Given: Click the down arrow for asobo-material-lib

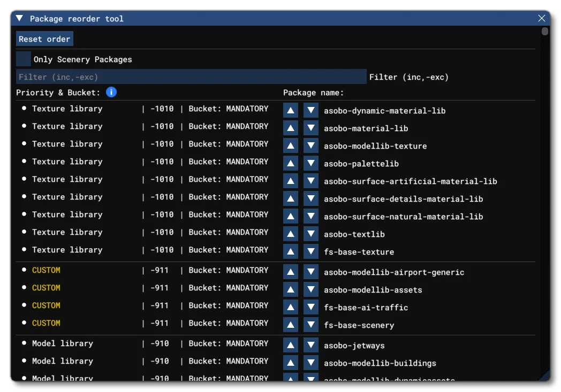Looking at the screenshot, I should [x=311, y=128].
